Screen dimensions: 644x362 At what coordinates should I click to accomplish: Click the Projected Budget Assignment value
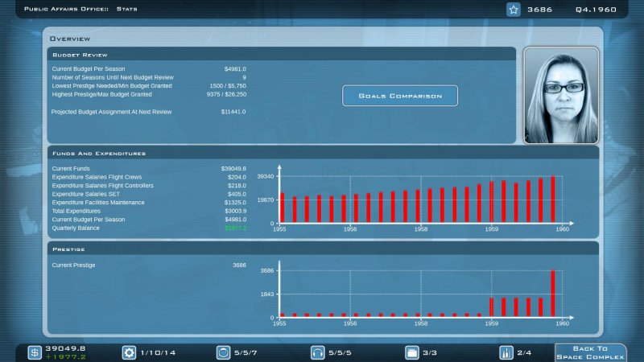(233, 112)
